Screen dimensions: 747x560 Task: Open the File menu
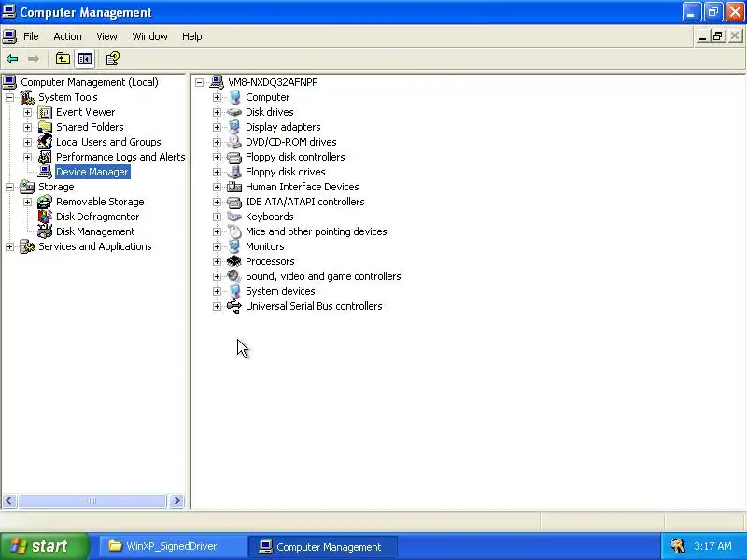point(31,36)
